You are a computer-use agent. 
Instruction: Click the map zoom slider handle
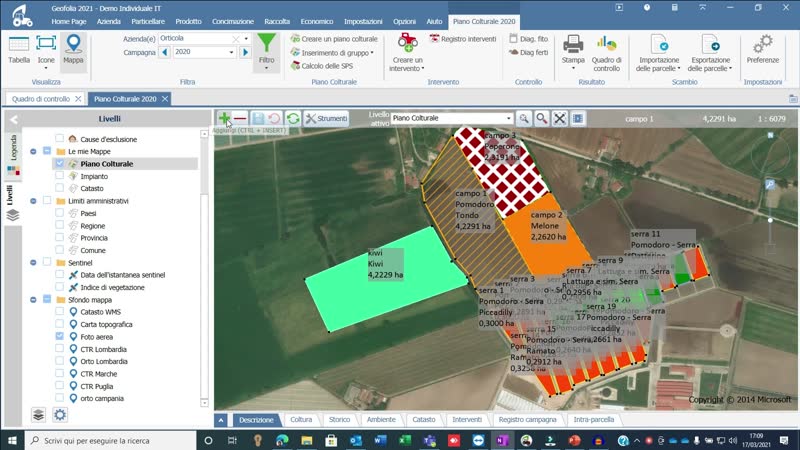770,220
